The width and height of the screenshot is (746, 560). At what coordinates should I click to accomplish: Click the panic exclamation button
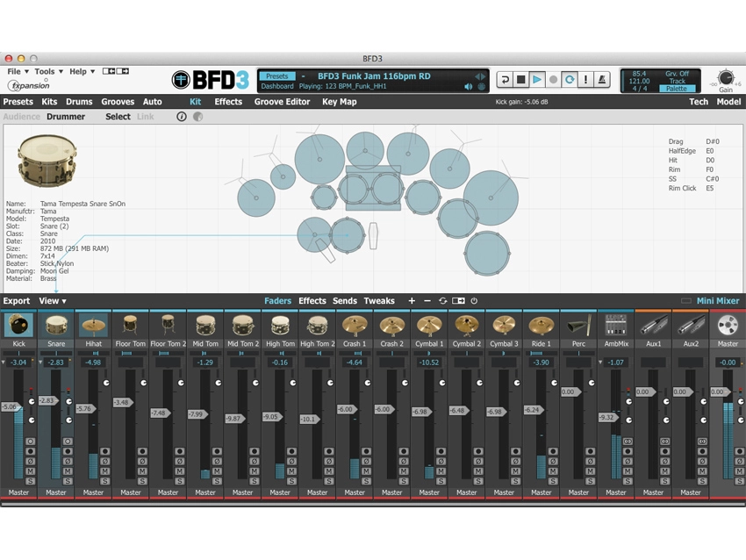585,80
